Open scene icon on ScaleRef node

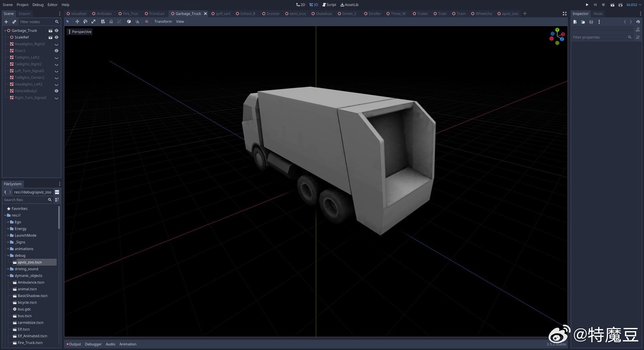click(x=50, y=37)
